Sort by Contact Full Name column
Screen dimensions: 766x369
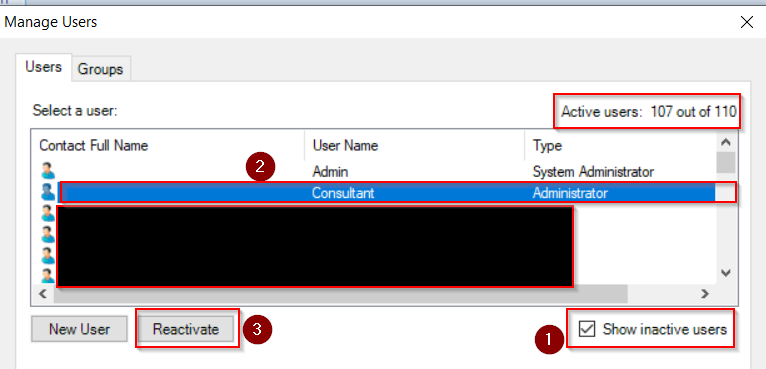tap(169, 146)
